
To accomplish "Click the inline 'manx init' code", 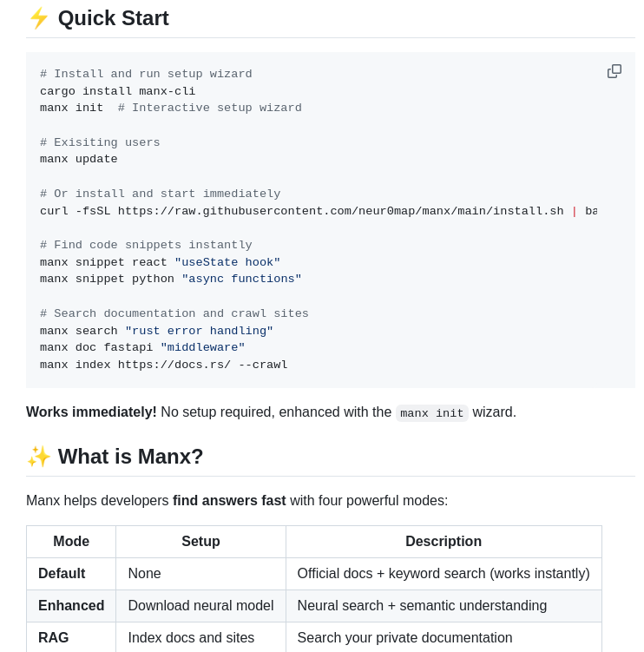I will coord(432,413).
